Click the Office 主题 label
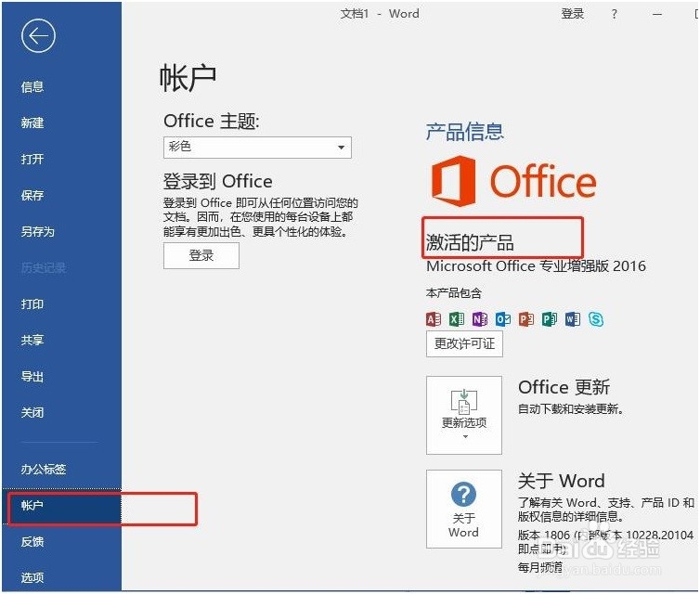 click(212, 121)
